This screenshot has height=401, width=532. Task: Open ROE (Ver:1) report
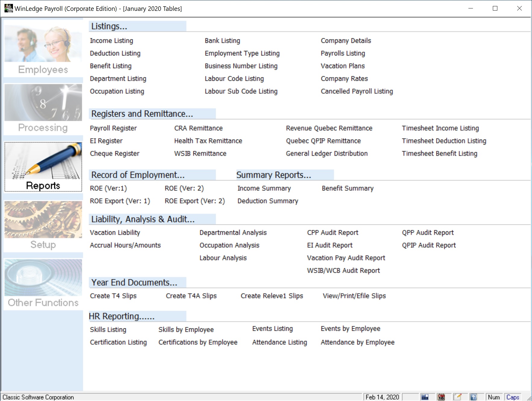point(108,188)
